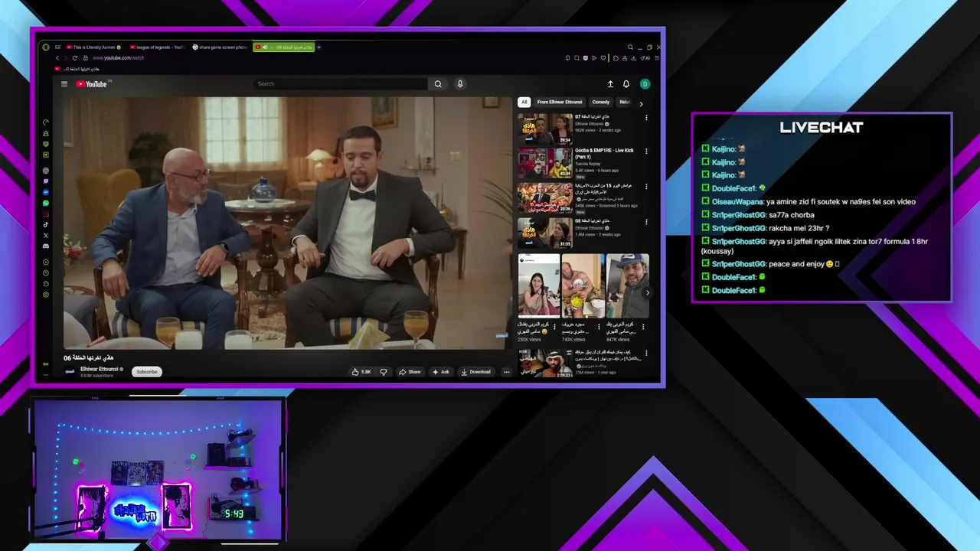Open Messenger in the Opera sidebar

coord(46,192)
